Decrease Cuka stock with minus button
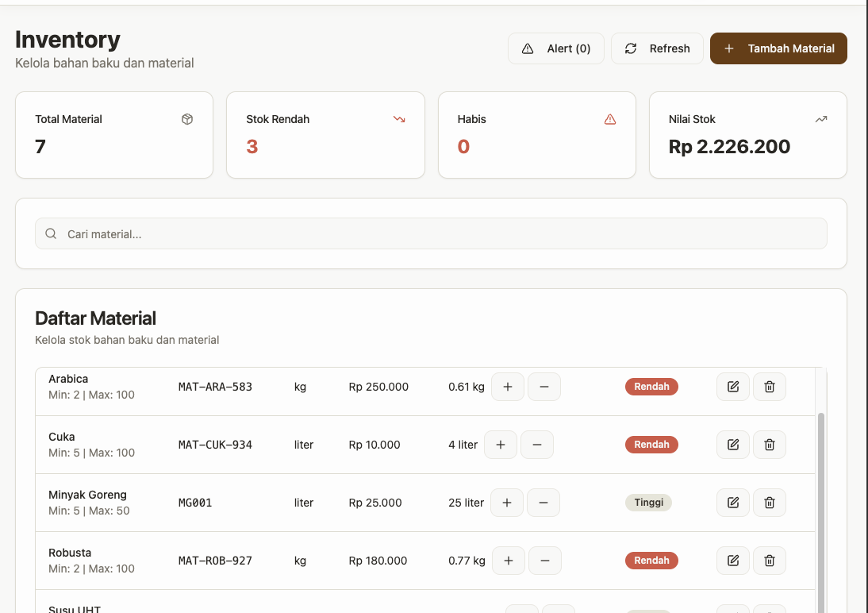 (537, 445)
